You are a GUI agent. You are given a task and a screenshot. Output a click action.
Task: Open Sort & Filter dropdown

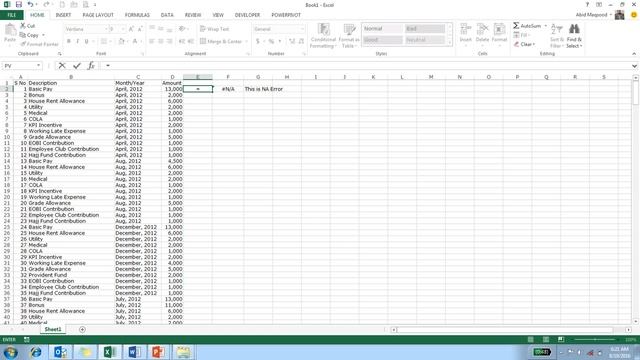click(557, 36)
